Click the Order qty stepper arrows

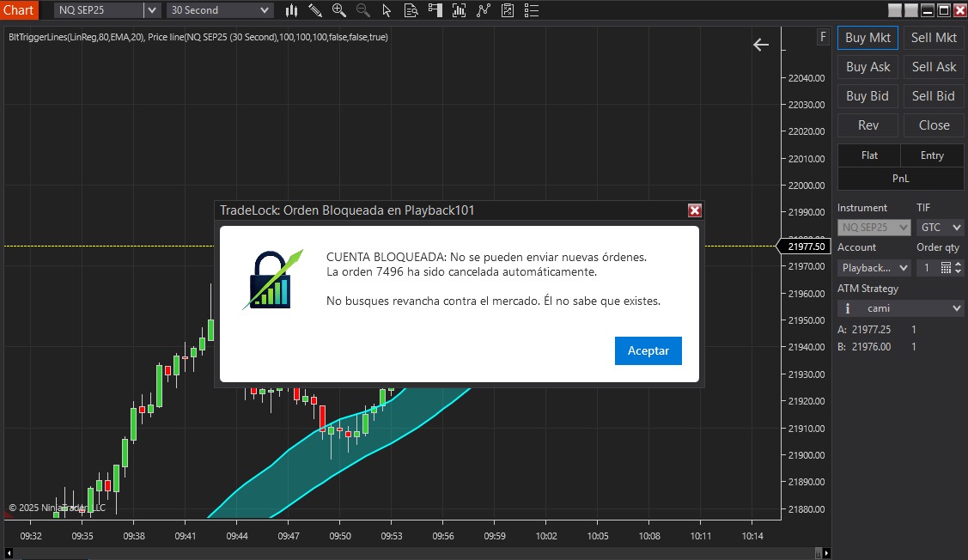[x=959, y=268]
